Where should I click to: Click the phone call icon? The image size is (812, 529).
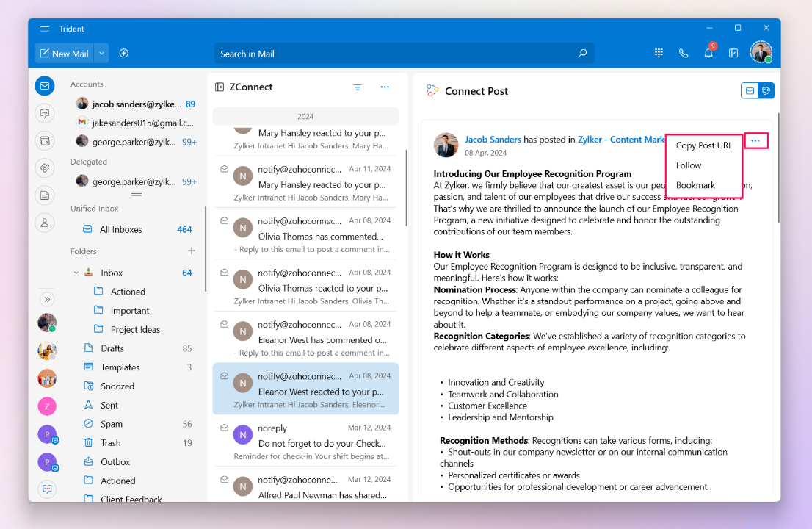click(684, 53)
